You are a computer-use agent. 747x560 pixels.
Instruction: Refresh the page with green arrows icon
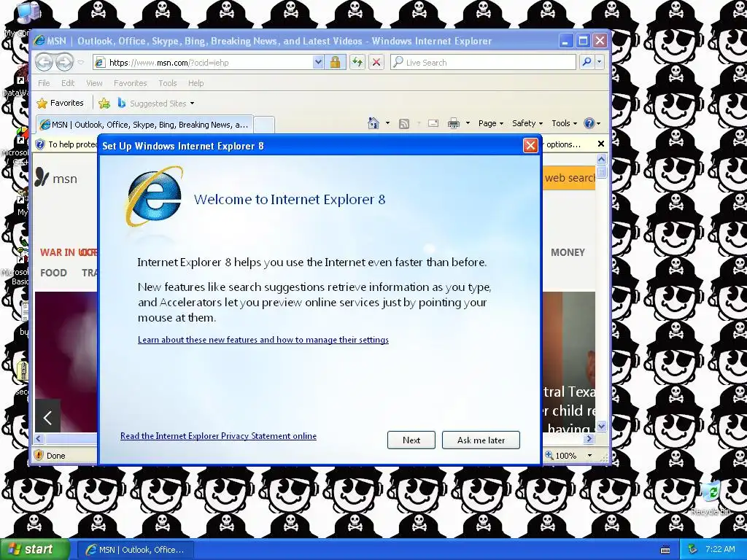coord(357,63)
